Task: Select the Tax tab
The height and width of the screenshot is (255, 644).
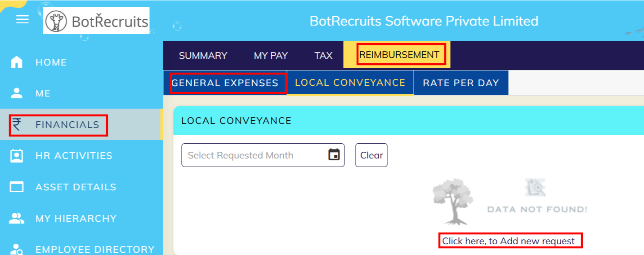Action: tap(323, 56)
